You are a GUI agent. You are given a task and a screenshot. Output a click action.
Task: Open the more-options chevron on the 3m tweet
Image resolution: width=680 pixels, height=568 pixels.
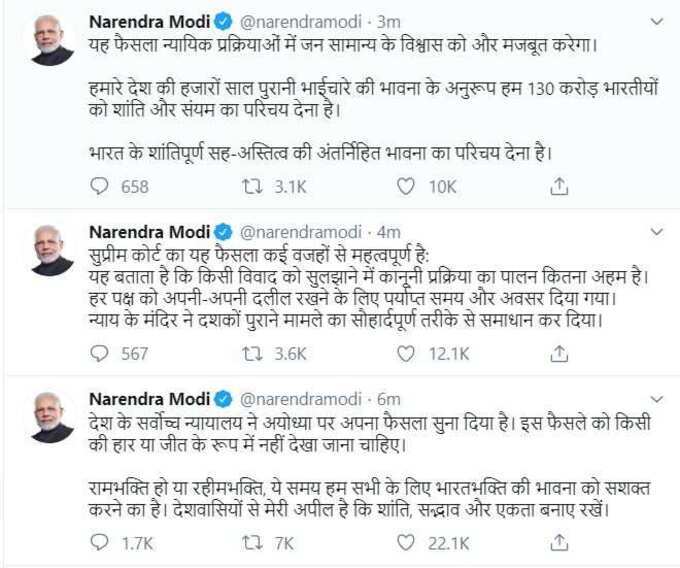point(657,22)
